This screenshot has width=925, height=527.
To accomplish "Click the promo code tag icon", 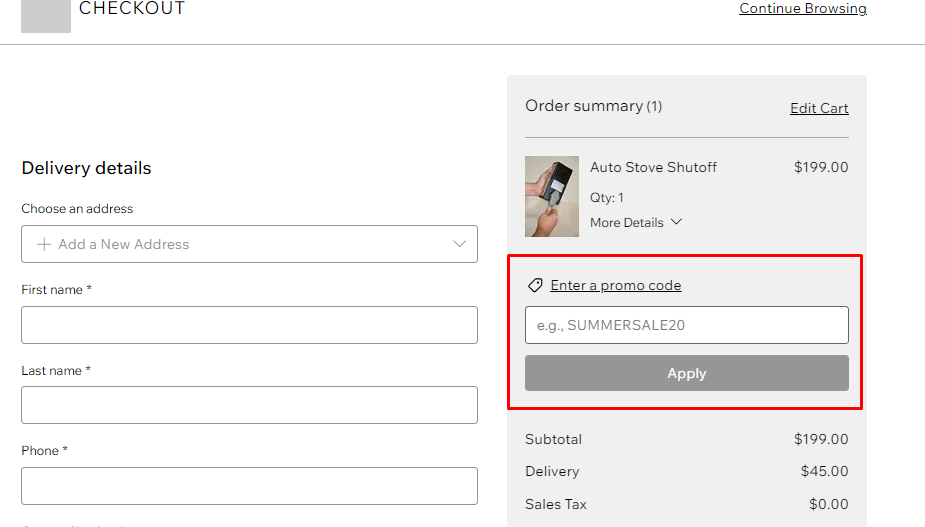I will [x=535, y=286].
